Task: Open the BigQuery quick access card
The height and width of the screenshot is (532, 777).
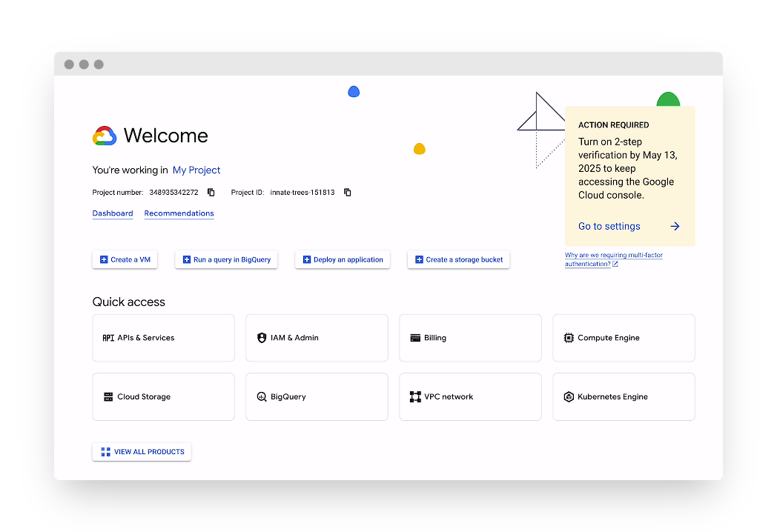Action: point(317,396)
